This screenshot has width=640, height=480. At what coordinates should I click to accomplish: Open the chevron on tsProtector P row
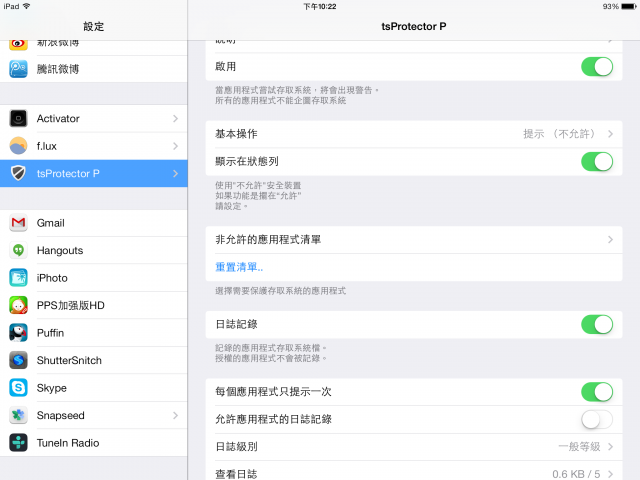[176, 173]
